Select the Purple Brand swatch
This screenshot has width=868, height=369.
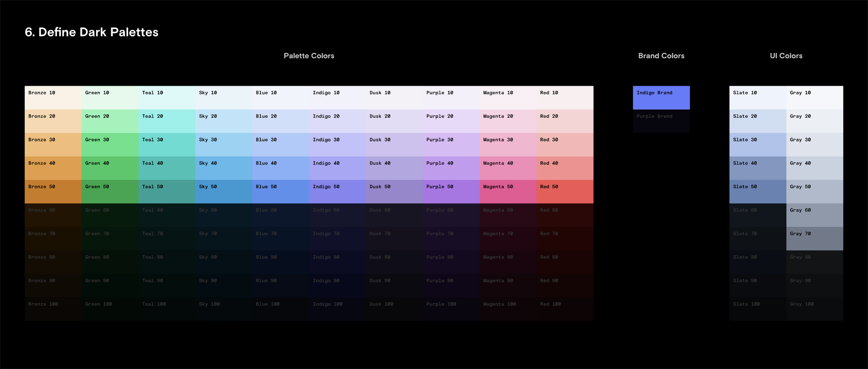coord(661,121)
